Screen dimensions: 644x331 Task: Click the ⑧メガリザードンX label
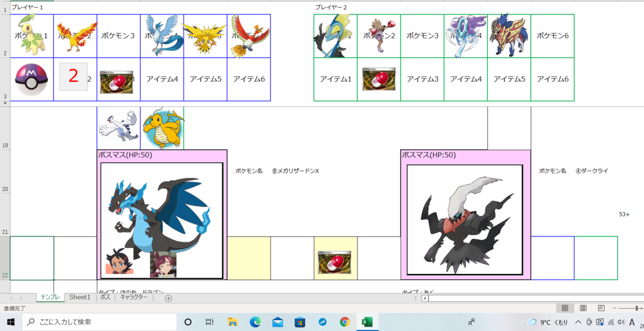pyautogui.click(x=295, y=171)
